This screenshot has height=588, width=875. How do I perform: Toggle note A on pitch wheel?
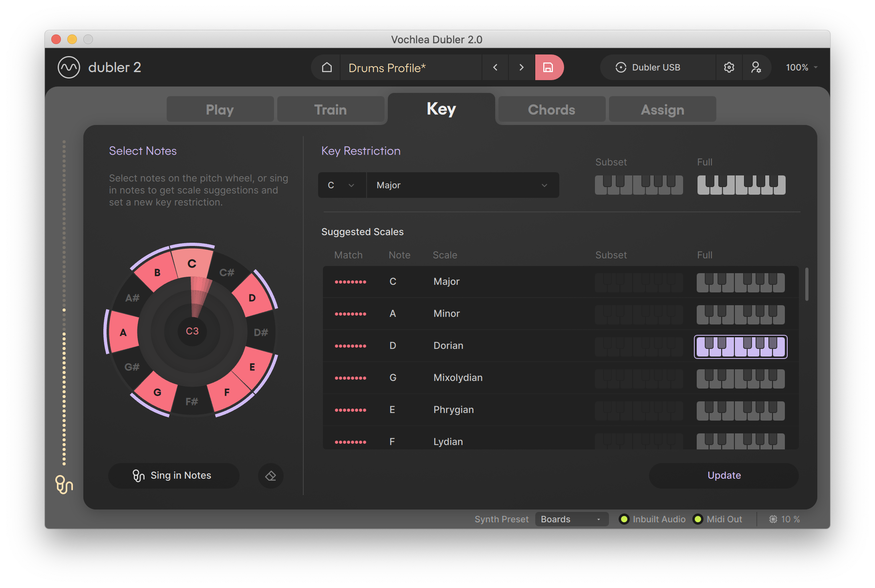pos(123,332)
